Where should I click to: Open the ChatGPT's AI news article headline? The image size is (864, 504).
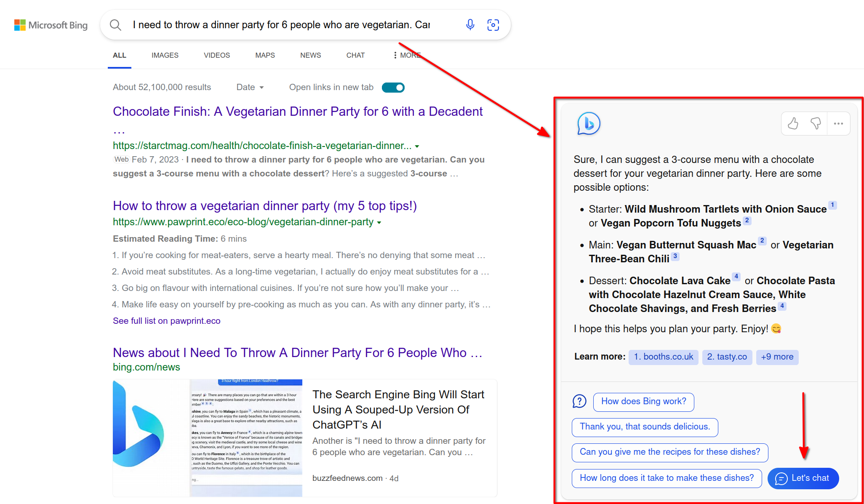point(398,409)
